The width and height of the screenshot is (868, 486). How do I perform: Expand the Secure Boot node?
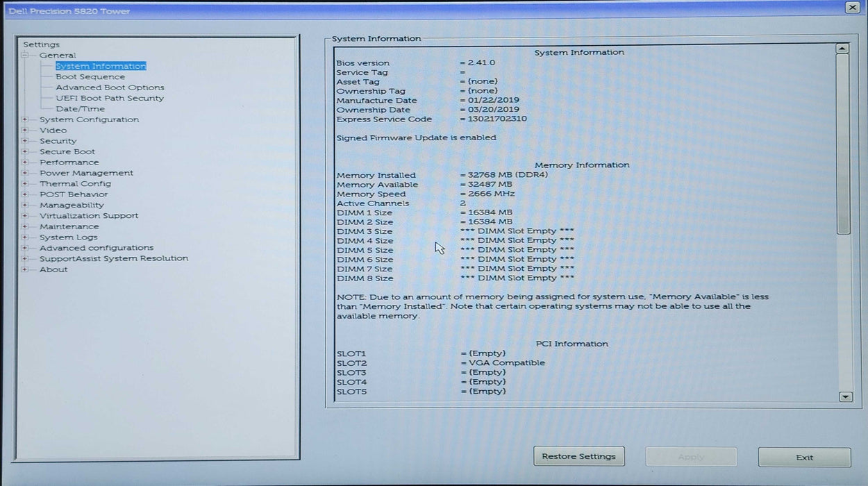pyautogui.click(x=25, y=151)
